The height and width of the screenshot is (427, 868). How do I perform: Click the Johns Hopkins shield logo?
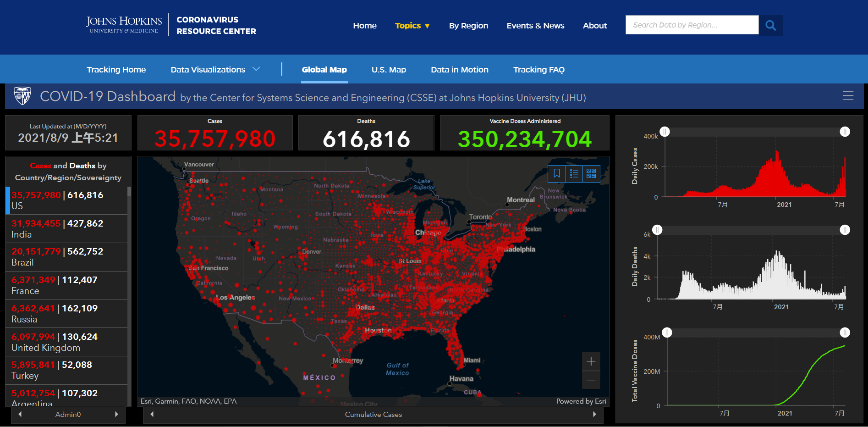click(22, 96)
